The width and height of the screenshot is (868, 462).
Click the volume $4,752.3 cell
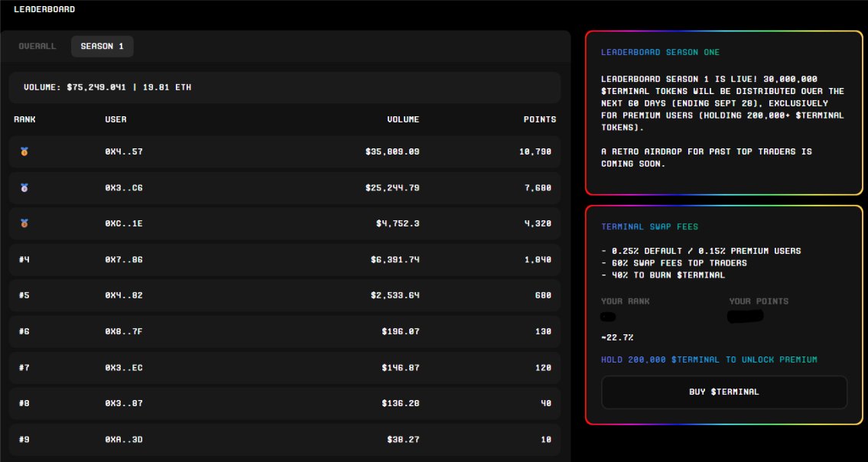pyautogui.click(x=398, y=223)
